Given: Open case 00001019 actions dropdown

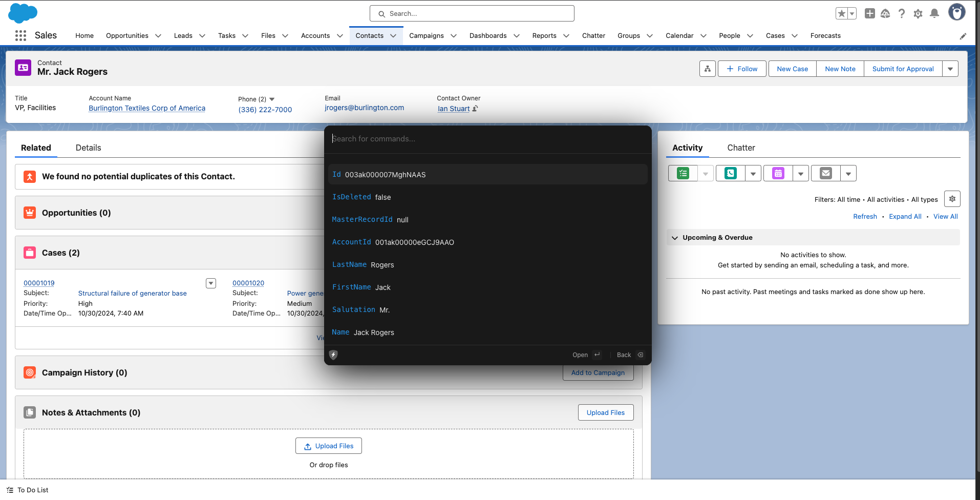Looking at the screenshot, I should click(211, 283).
